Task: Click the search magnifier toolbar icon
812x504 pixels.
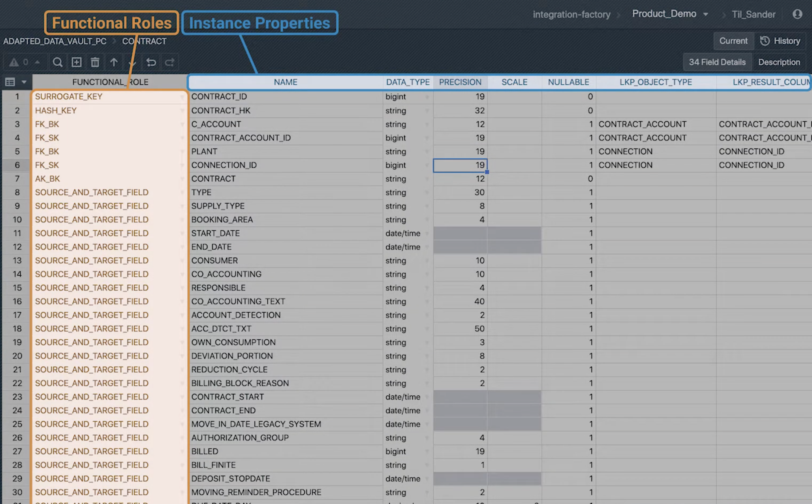Action: coord(57,62)
